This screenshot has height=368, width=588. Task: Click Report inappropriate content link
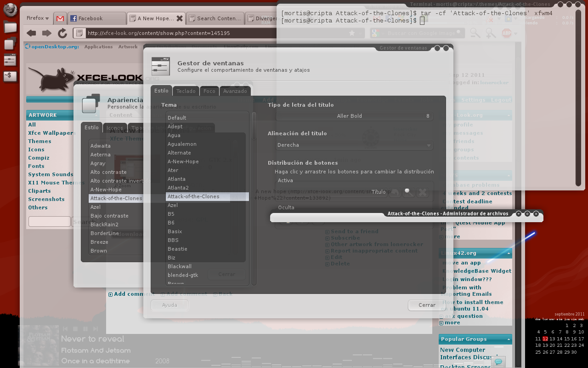pos(374,251)
